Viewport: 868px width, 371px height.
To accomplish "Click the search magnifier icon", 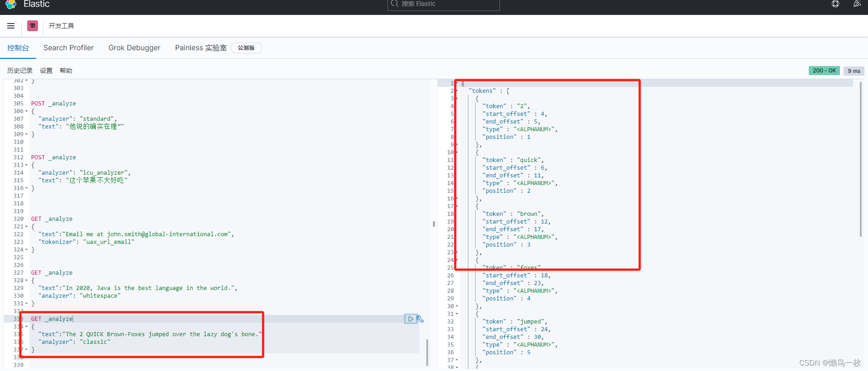I will pyautogui.click(x=394, y=4).
